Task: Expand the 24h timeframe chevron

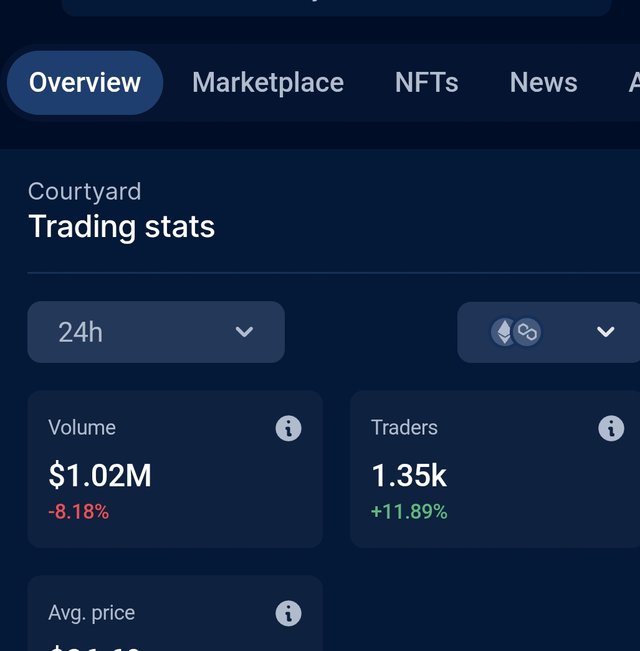Action: 244,332
